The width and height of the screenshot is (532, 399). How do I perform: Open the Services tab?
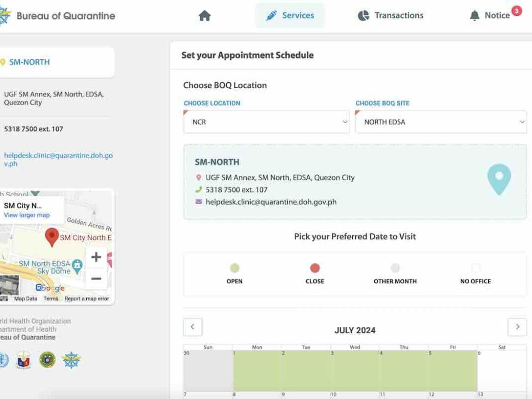(289, 16)
